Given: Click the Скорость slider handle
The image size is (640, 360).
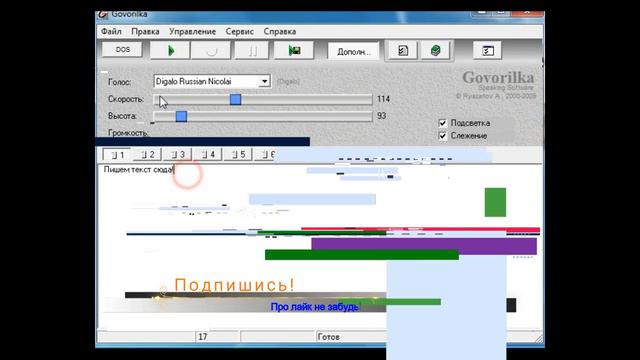Looking at the screenshot, I should point(235,99).
